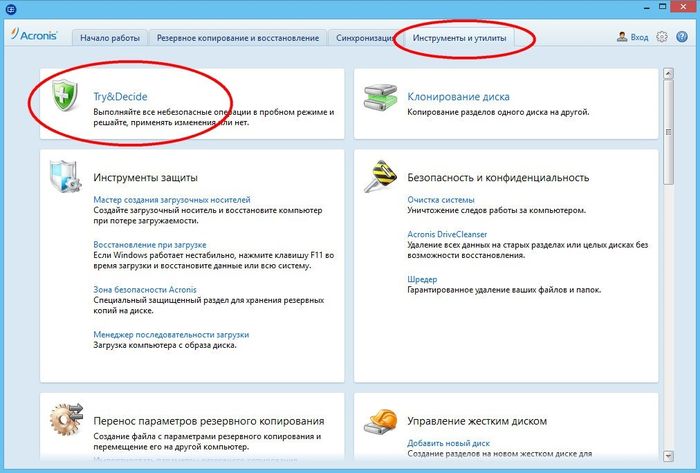This screenshot has width=700, height=473.
Task: Click the Try&Decide green shield icon
Action: click(65, 95)
